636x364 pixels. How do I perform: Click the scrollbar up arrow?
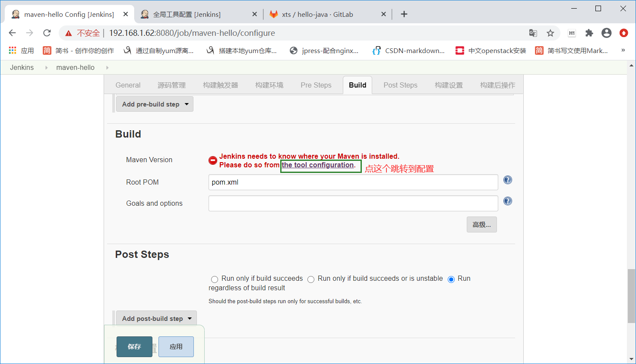point(631,66)
